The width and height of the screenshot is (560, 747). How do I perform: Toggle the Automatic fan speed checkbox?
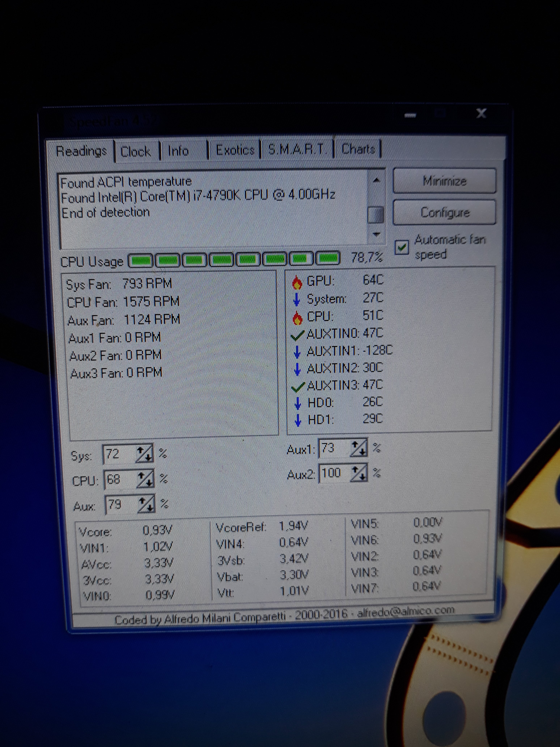[402, 247]
